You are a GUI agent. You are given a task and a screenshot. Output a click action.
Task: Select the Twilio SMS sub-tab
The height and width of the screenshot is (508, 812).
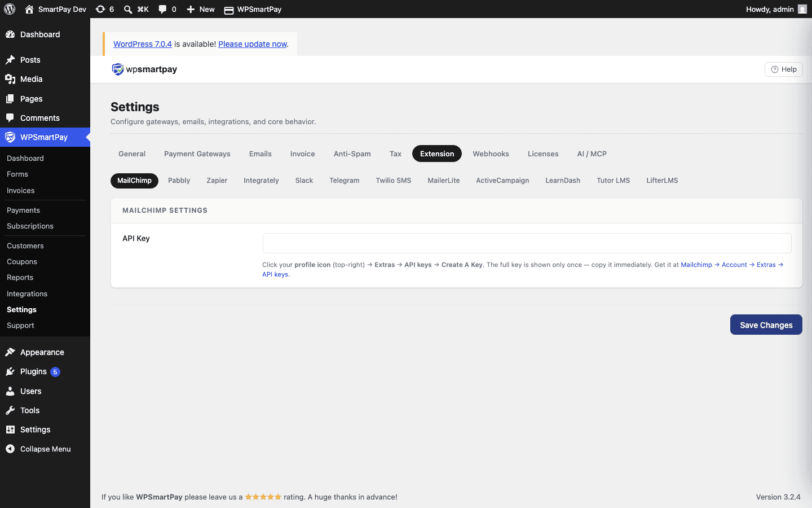pos(394,181)
